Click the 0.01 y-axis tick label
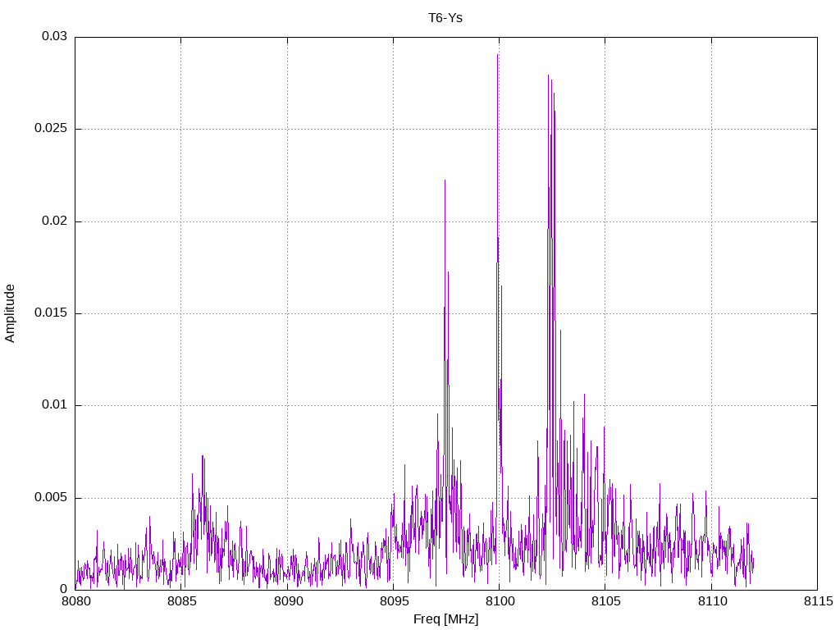The image size is (840, 630). click(54, 405)
